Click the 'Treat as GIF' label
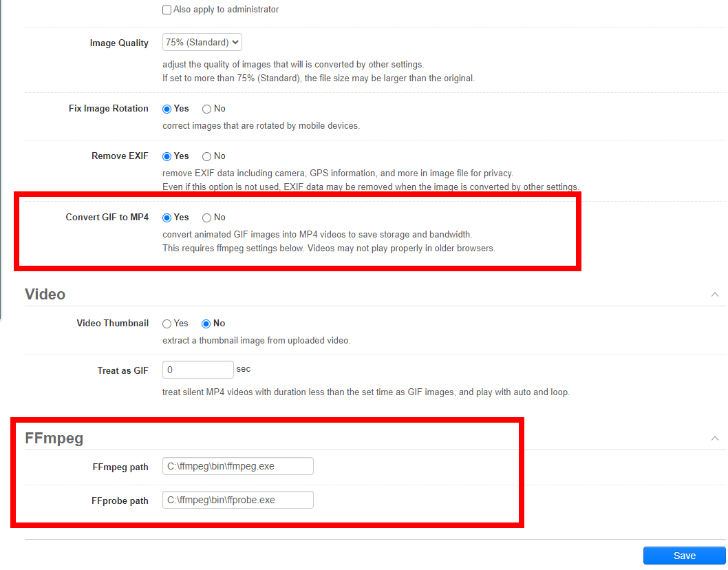Viewport: 728px width, 570px height. coord(122,371)
